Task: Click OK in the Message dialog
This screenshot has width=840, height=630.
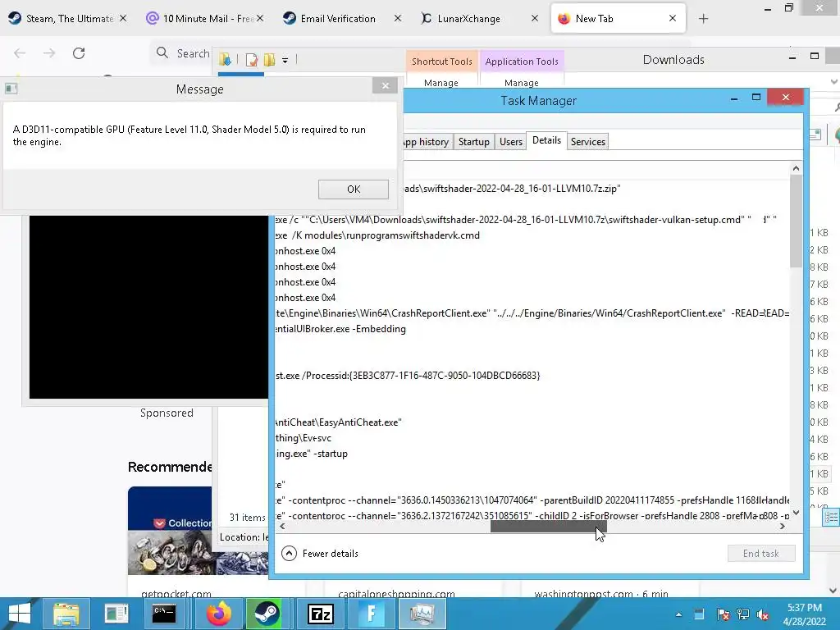Action: [353, 189]
